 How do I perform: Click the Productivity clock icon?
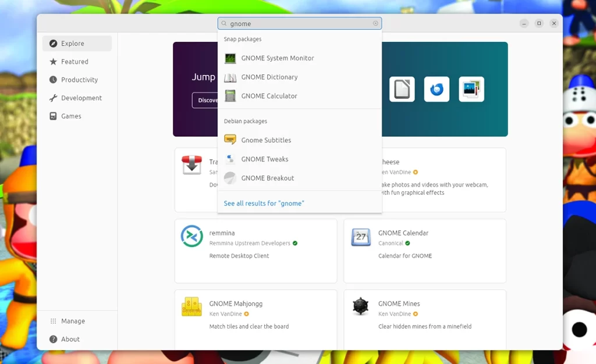pos(53,80)
